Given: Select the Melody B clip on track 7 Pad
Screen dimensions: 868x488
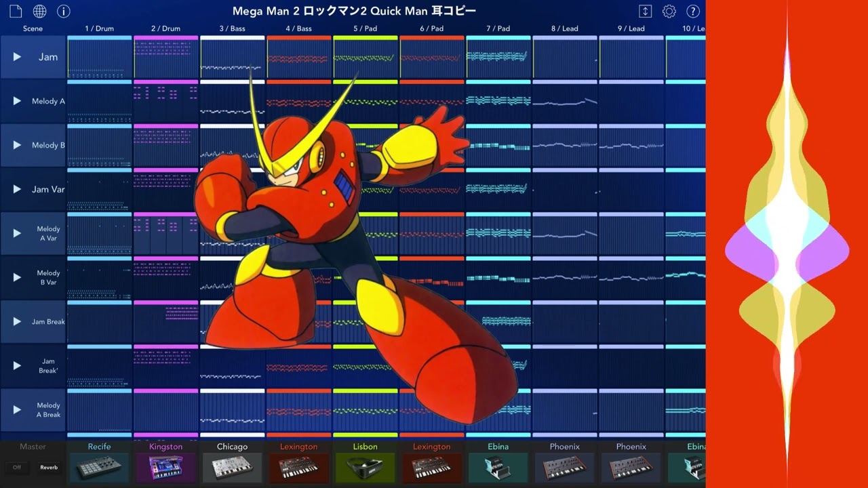Looking at the screenshot, I should [x=498, y=145].
